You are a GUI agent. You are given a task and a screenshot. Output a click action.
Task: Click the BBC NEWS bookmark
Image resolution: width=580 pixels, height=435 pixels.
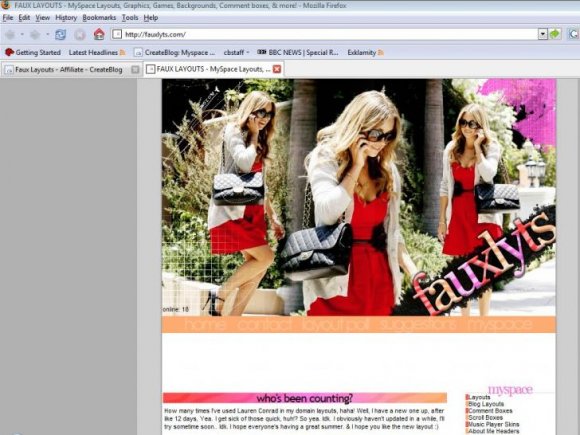[298, 53]
